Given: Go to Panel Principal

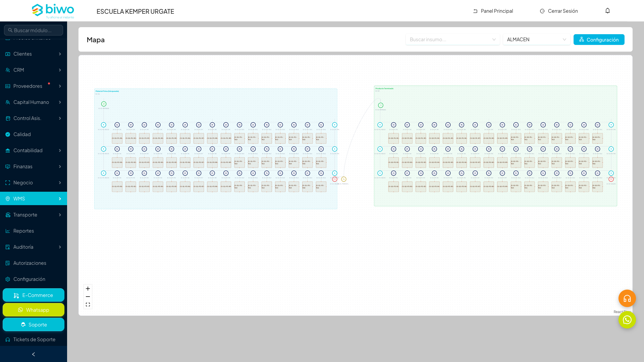Looking at the screenshot, I should pyautogui.click(x=493, y=11).
